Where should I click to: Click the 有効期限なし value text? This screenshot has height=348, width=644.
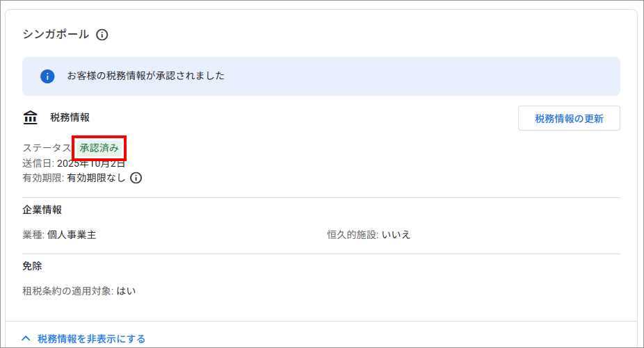pyautogui.click(x=96, y=178)
